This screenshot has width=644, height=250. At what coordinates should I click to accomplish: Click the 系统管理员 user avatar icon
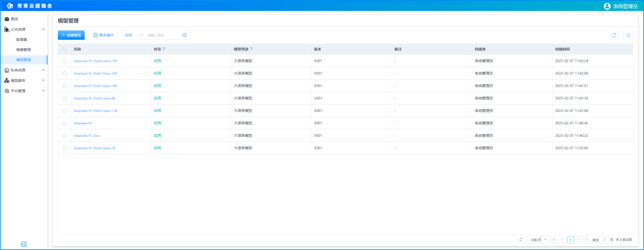point(590,6)
